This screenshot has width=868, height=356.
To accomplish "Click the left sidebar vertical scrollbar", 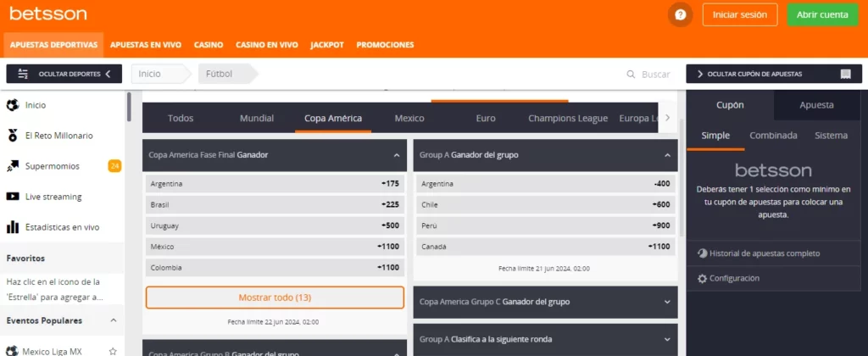I will point(129,107).
